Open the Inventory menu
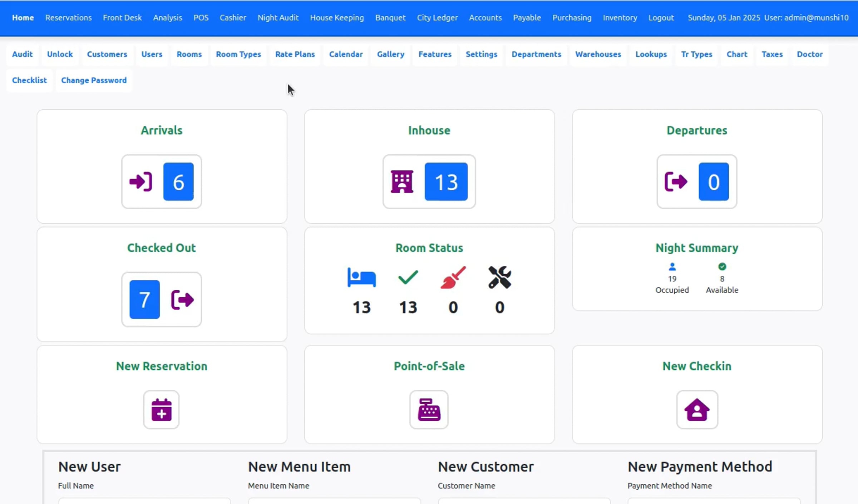The image size is (858, 504). pos(620,18)
